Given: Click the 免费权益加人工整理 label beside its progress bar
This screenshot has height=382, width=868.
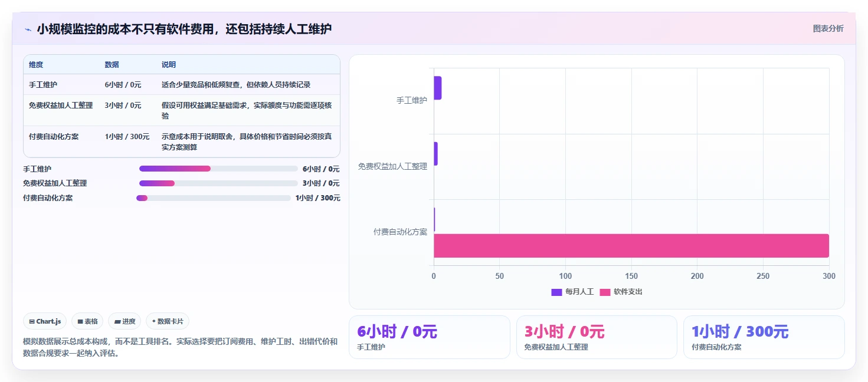Looking at the screenshot, I should [x=55, y=183].
